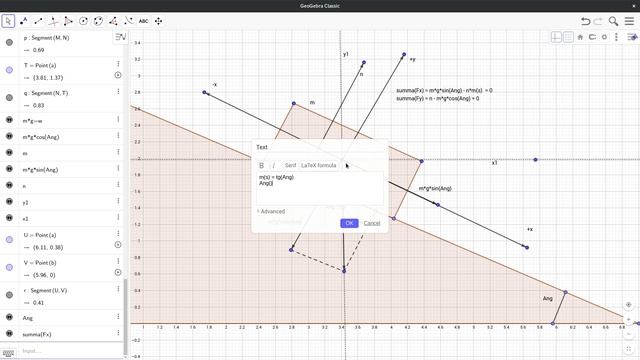
Task: Select the Move arrow tool
Action: (8, 21)
